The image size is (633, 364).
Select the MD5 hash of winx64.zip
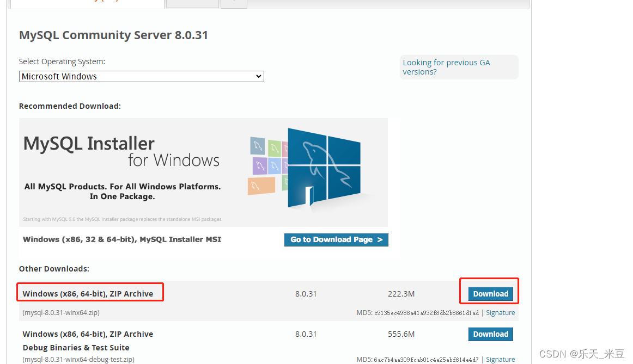[427, 313]
